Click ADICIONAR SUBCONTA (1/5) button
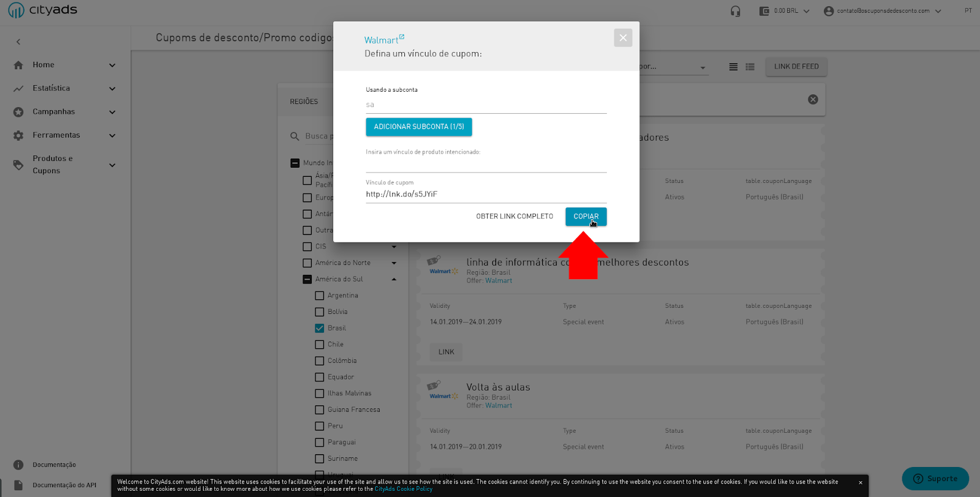980x497 pixels. coord(419,127)
